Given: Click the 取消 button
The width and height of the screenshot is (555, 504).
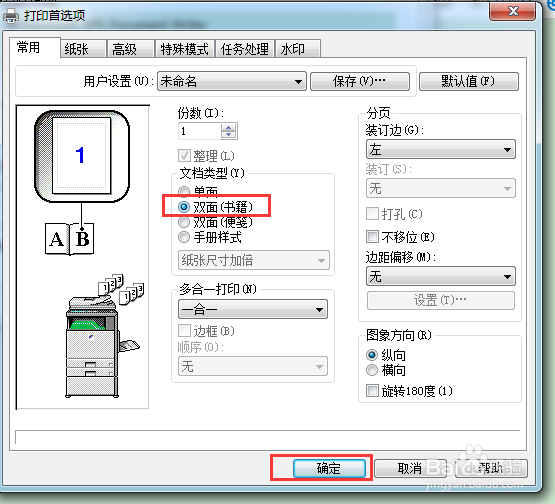Looking at the screenshot, I should click(x=410, y=468).
